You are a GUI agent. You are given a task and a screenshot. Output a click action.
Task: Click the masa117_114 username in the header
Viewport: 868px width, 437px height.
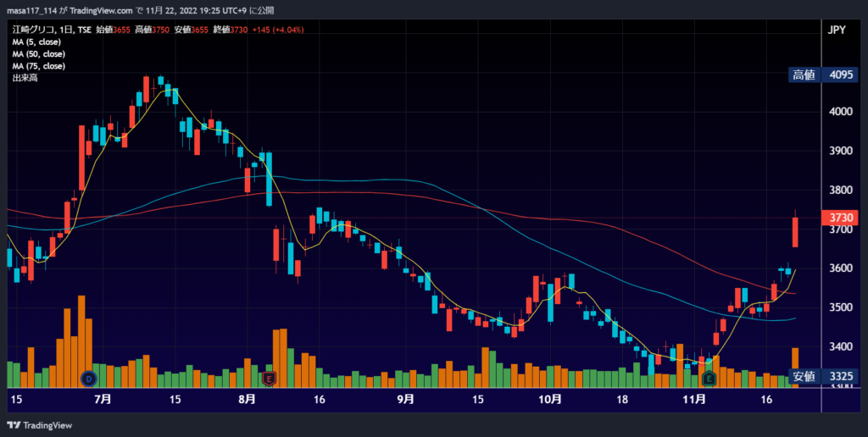(32, 10)
